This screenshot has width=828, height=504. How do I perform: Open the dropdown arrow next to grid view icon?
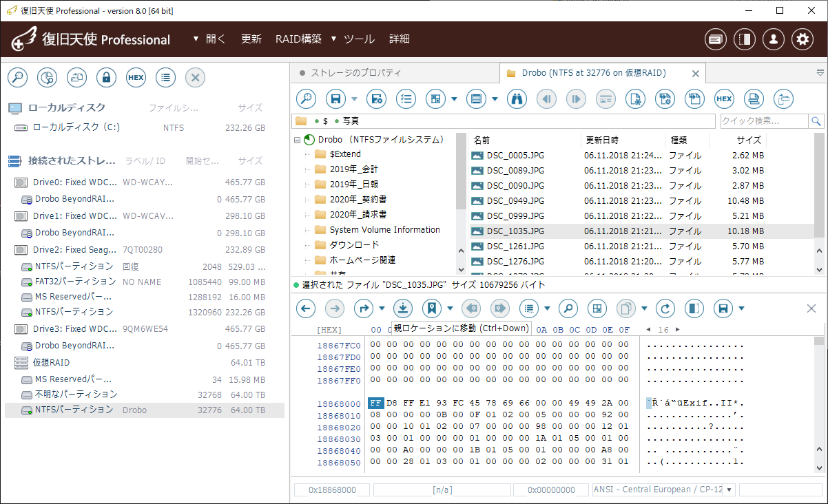[x=455, y=99]
